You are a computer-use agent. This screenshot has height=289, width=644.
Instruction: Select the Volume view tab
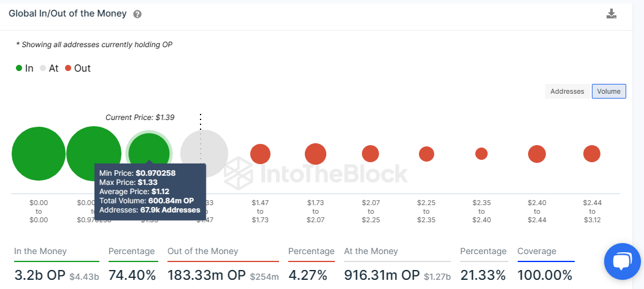click(608, 91)
